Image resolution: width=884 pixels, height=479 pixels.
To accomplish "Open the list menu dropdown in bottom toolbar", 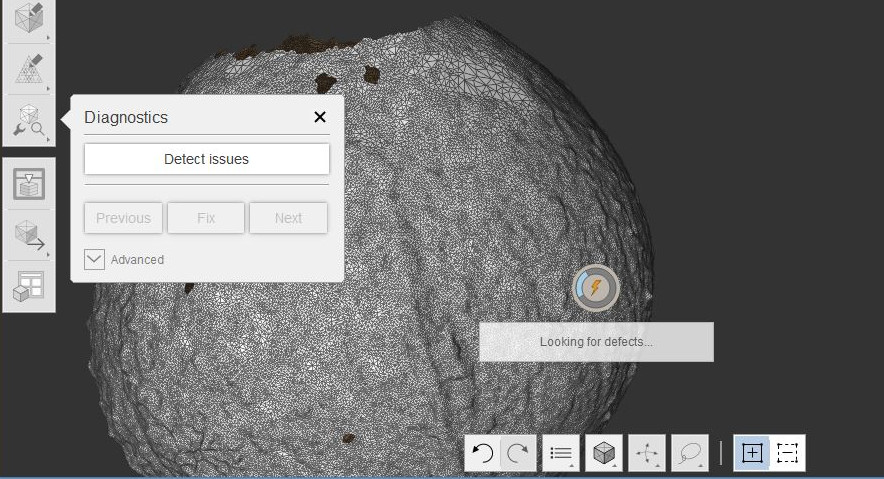I will 561,453.
